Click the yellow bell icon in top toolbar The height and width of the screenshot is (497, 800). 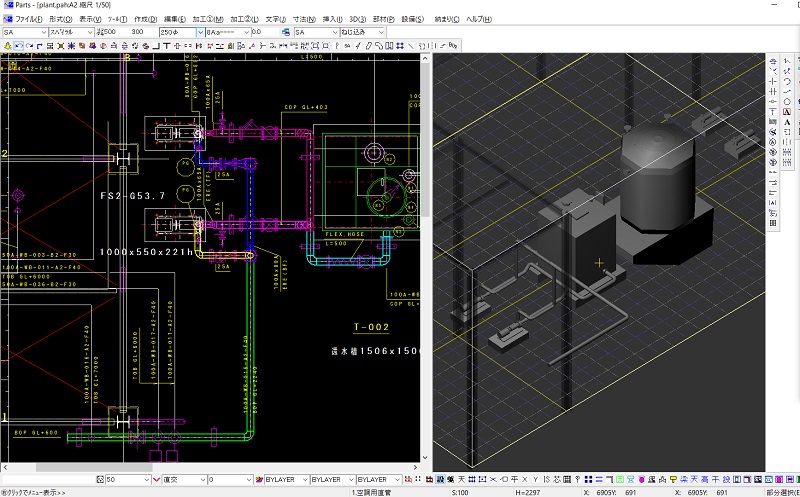point(8,46)
